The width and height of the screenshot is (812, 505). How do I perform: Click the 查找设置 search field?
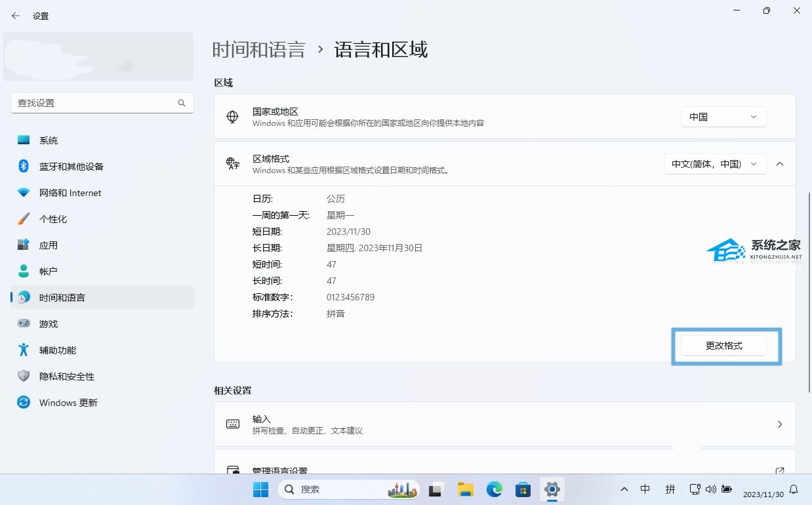95,103
